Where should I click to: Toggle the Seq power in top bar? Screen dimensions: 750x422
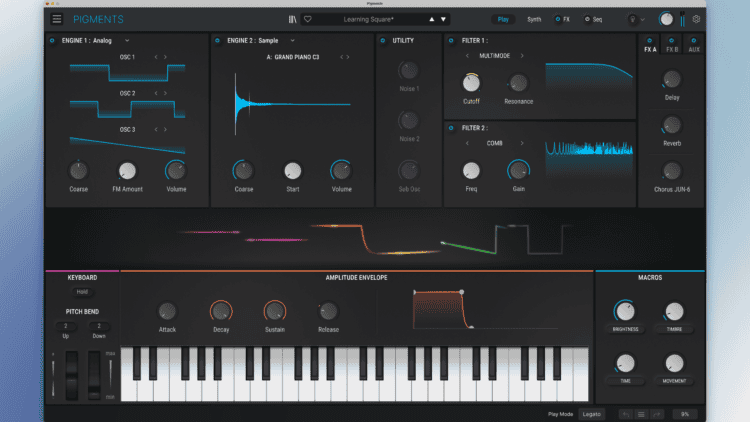coord(587,19)
